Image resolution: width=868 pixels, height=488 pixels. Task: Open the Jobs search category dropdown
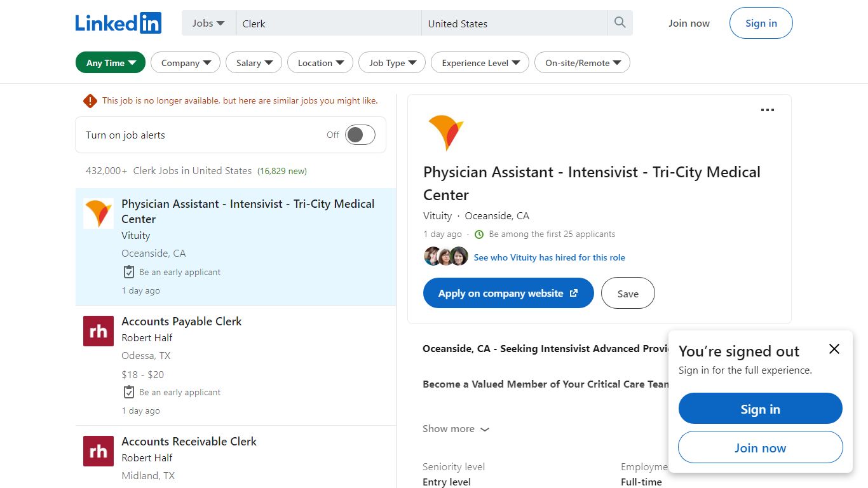coord(208,23)
